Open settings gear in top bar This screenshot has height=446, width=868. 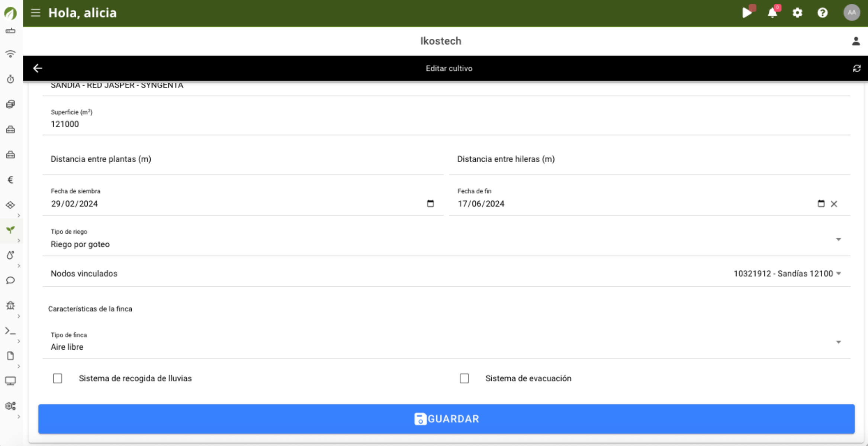pos(797,13)
